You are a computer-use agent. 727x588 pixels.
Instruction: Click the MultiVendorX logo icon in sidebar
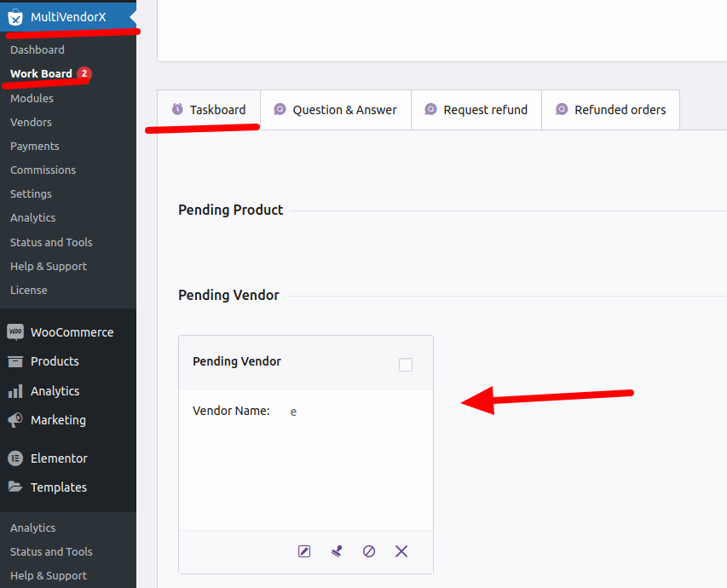[x=15, y=17]
